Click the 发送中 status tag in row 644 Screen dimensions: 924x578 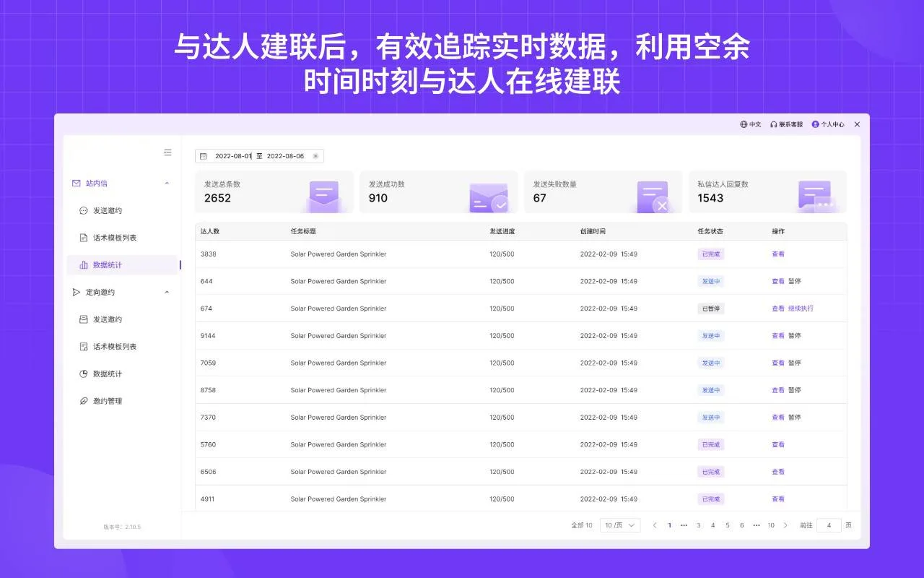click(x=711, y=282)
